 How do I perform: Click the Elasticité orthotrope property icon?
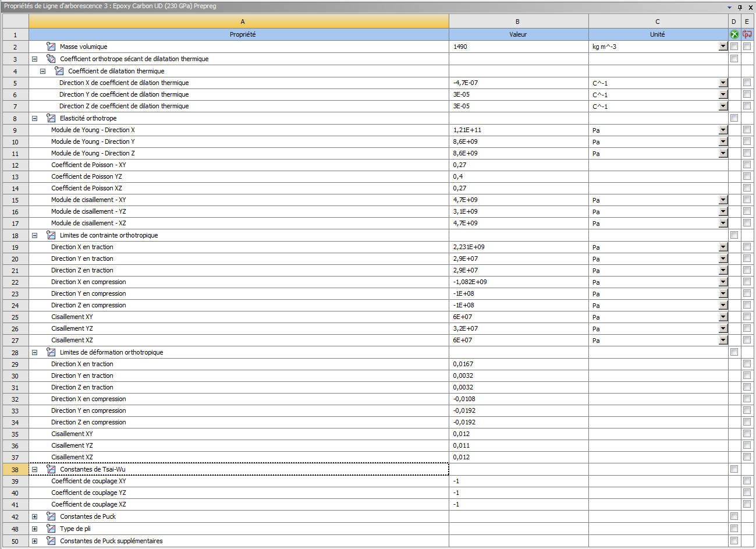[51, 118]
